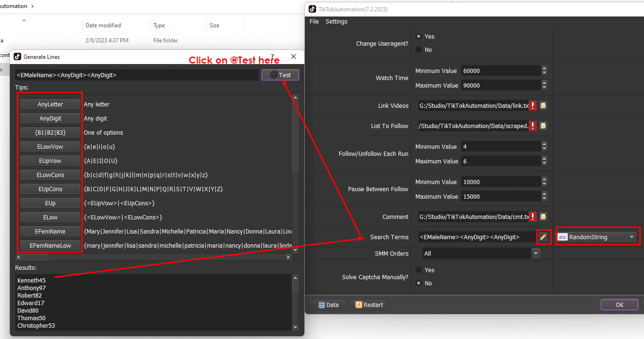The height and width of the screenshot is (339, 644).
Task: Click Follow/Unfollow Minimum Value field
Action: click(x=501, y=146)
